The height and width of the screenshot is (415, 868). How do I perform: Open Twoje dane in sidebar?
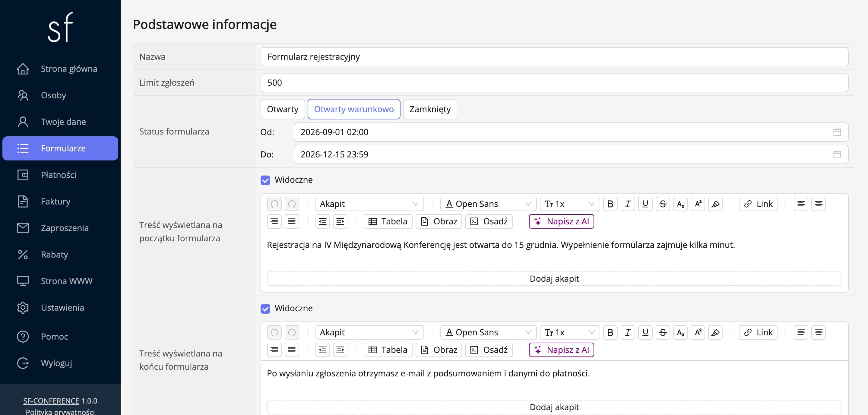point(60,122)
